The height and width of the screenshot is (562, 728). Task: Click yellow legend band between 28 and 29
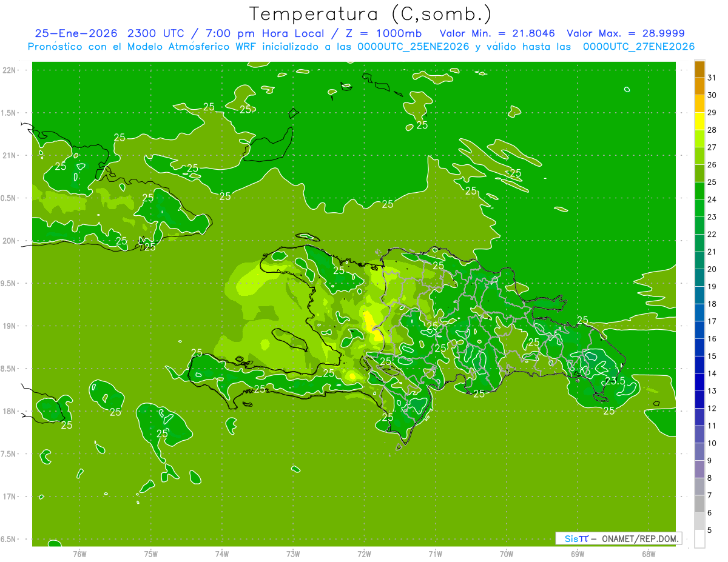[700, 121]
